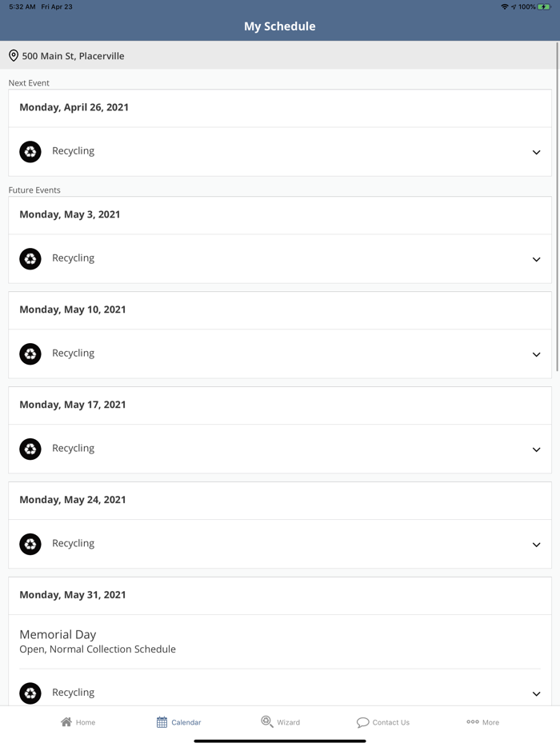Viewport: 560px width, 747px height.
Task: Open the More tab
Action: pos(482,722)
